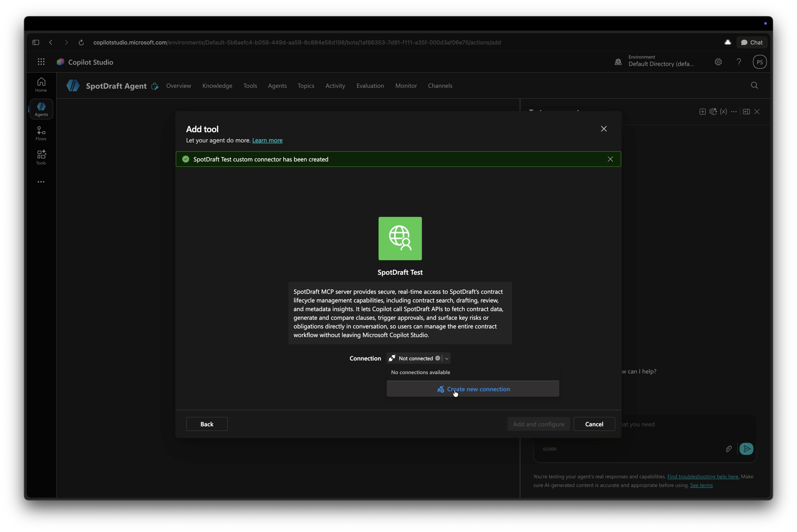The width and height of the screenshot is (797, 532).
Task: Click the edit icon next to SpotDraft Agent
Action: click(x=155, y=86)
